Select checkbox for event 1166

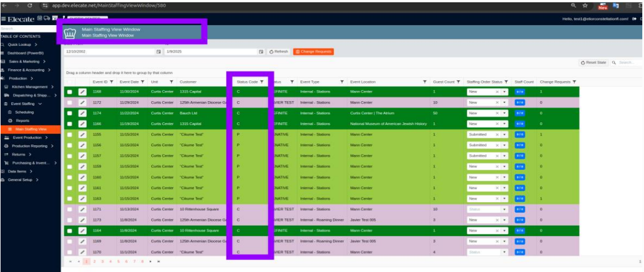[70, 124]
